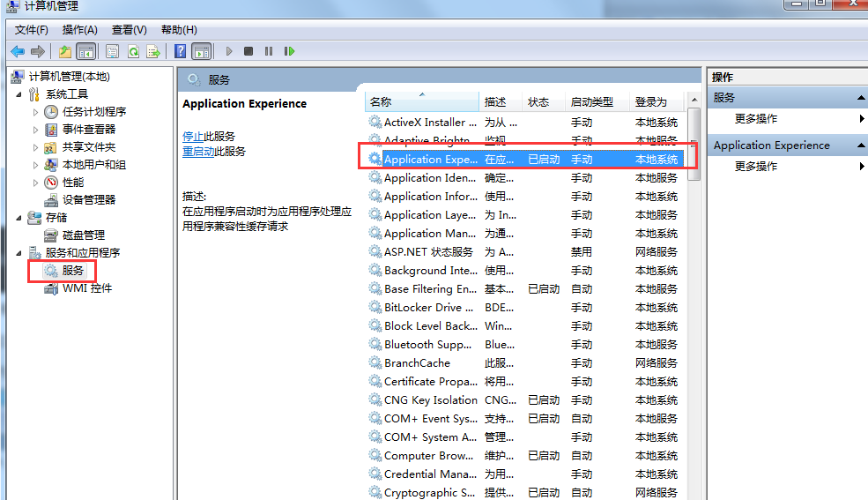
Task: Click the Refresh toolbar icon
Action: tap(133, 51)
